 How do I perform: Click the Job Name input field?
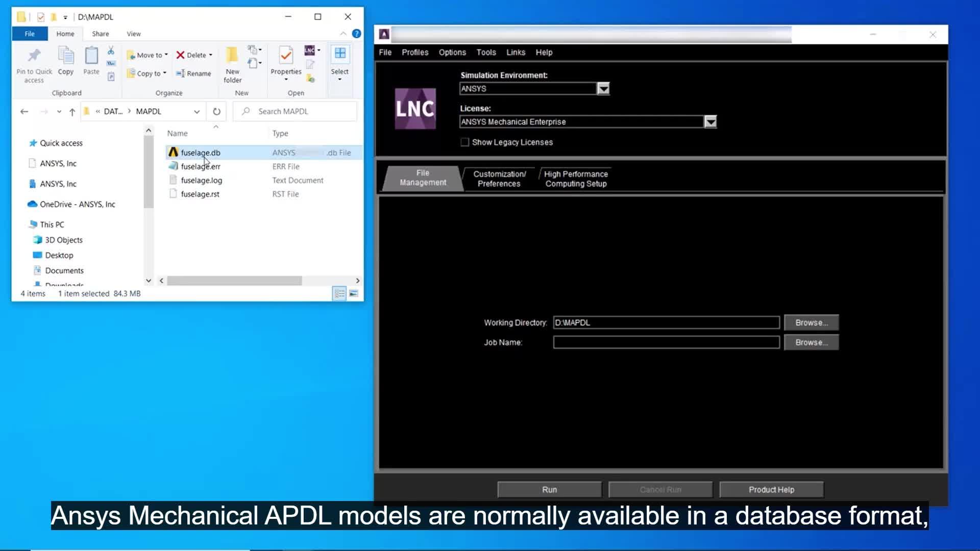pos(666,342)
